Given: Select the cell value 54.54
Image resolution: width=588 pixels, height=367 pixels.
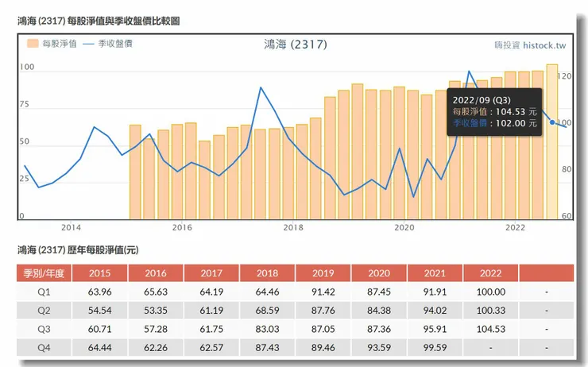Looking at the screenshot, I should 100,311.
